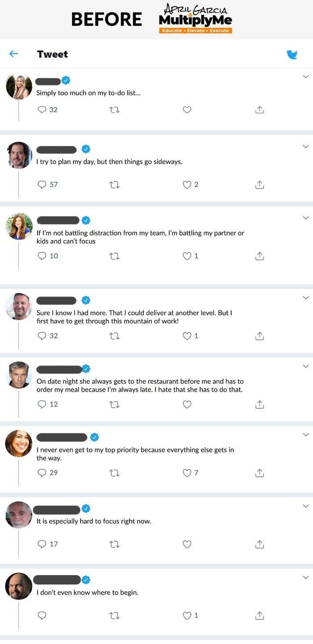Image resolution: width=313 pixels, height=644 pixels.
Task: Click the MultiplyMe logo banner
Action: pos(195,19)
